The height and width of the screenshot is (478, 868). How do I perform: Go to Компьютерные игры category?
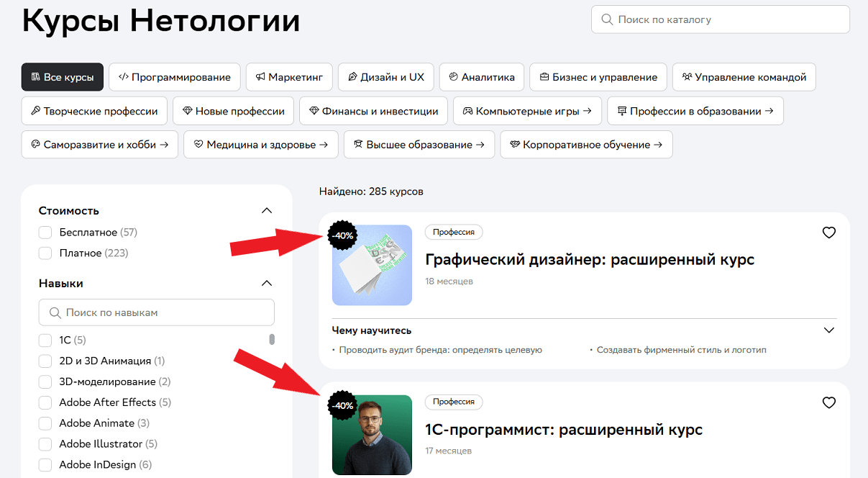[x=527, y=111]
